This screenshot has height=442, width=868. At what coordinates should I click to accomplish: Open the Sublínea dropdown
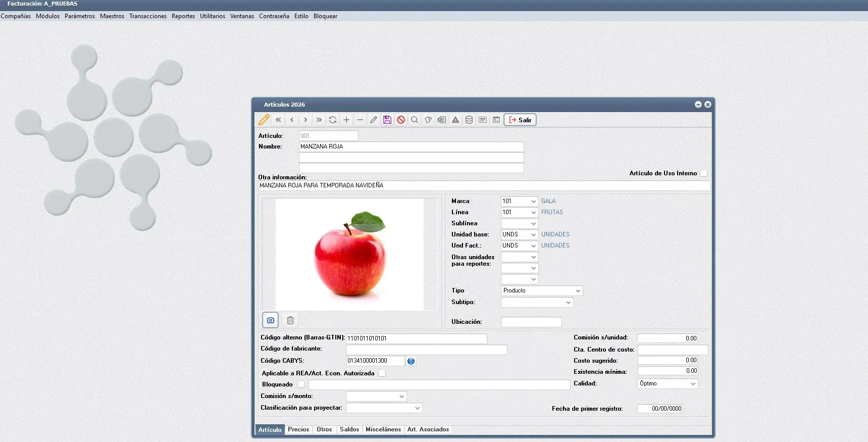tap(533, 223)
